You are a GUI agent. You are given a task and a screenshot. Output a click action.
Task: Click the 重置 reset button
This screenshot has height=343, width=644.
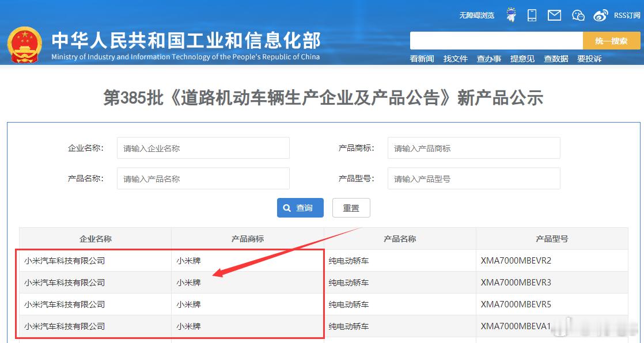click(351, 208)
